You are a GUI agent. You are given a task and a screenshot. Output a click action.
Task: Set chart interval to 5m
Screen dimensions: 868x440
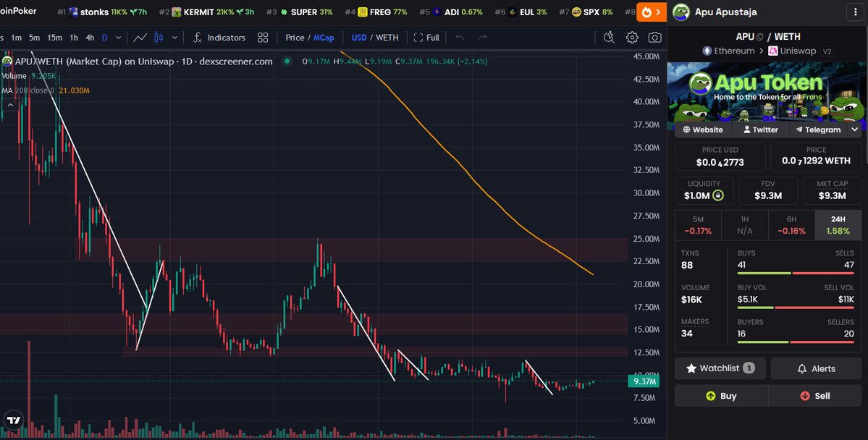[x=34, y=38]
